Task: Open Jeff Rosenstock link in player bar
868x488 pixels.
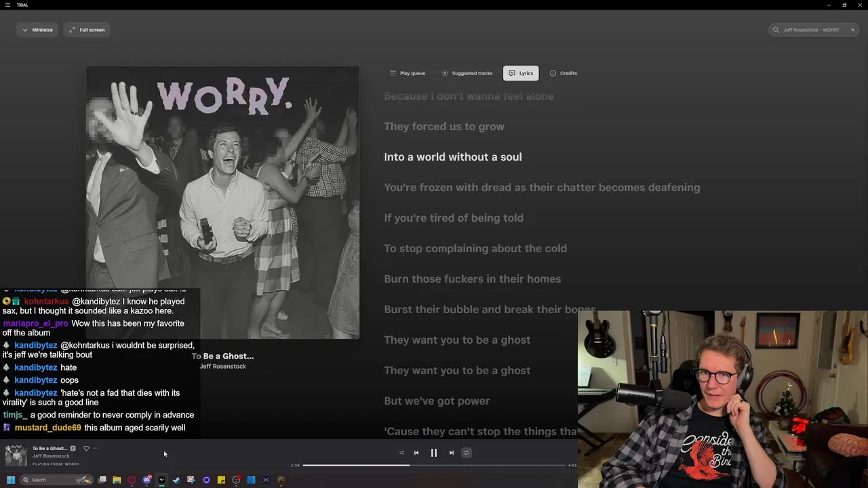Action: pos(51,456)
